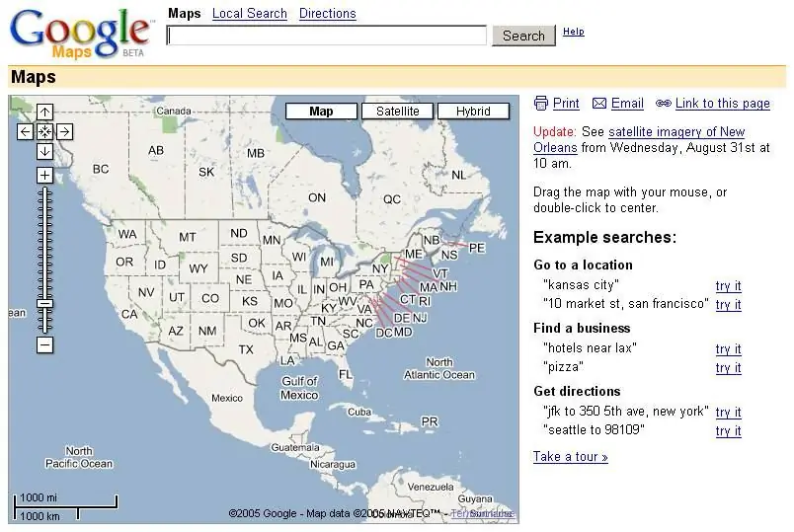Click the ON province label
Image resolution: width=794 pixels, height=532 pixels.
[317, 198]
